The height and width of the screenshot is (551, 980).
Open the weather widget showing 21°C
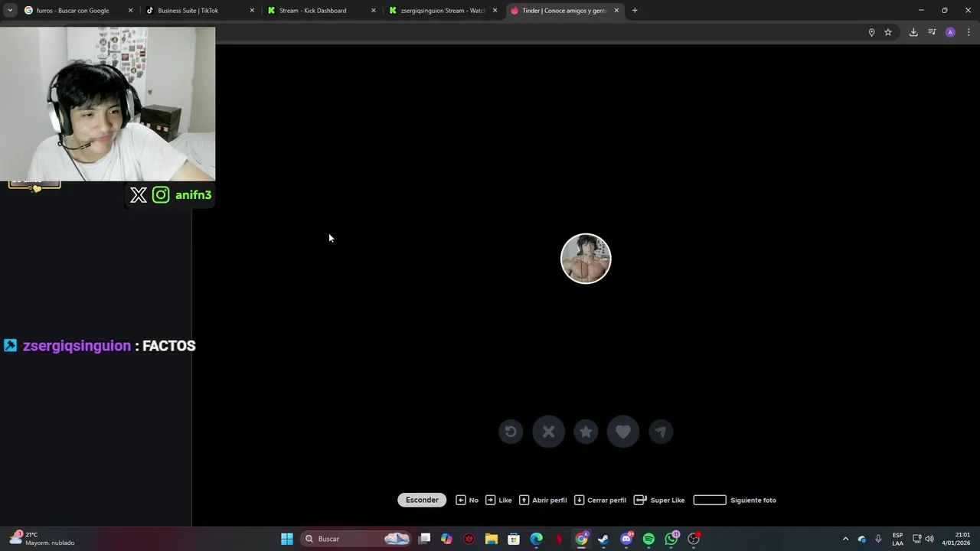tap(43, 539)
